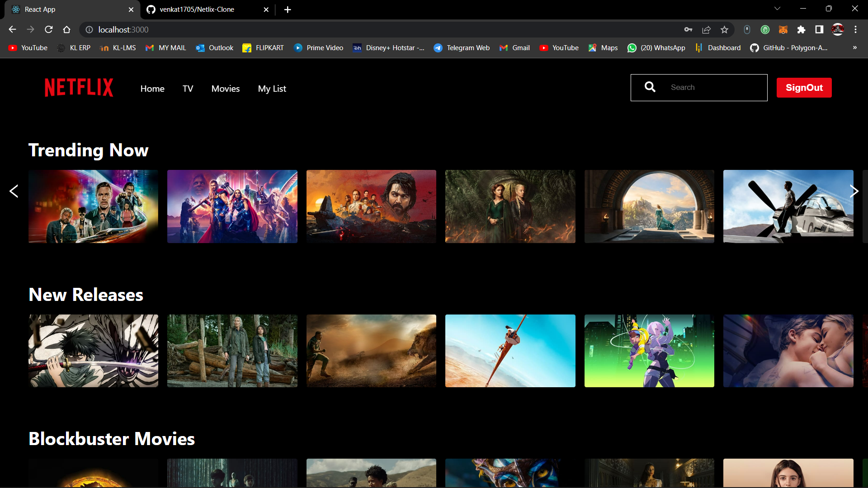This screenshot has width=868, height=488.
Task: Open the browser home page
Action: pos(67,29)
